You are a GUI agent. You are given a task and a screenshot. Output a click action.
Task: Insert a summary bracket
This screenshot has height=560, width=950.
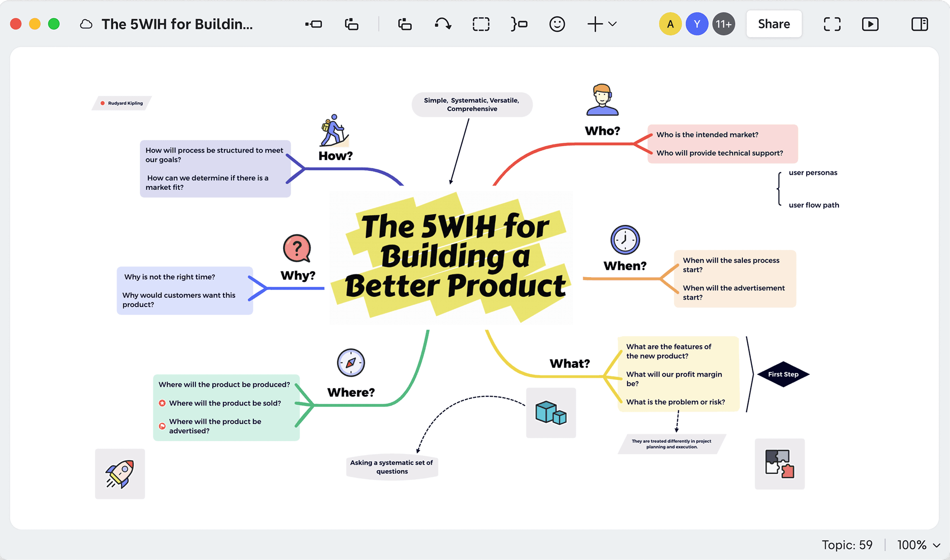pos(519,24)
